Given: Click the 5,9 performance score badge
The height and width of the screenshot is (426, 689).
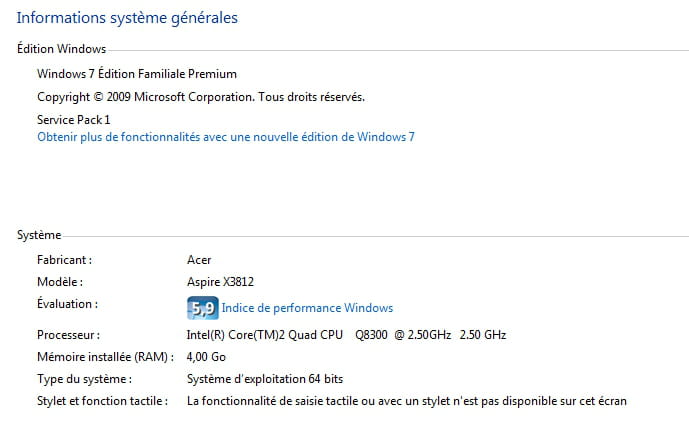Looking at the screenshot, I should point(202,308).
